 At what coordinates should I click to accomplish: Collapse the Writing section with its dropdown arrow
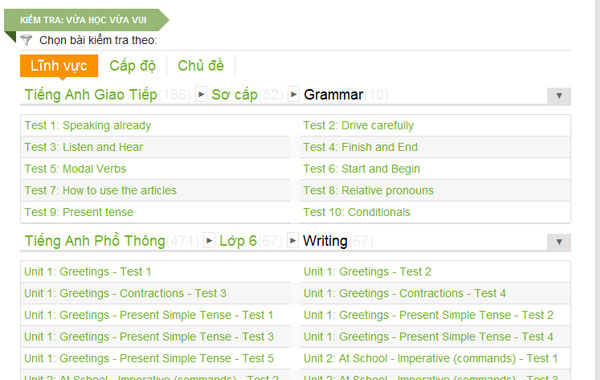coord(559,242)
